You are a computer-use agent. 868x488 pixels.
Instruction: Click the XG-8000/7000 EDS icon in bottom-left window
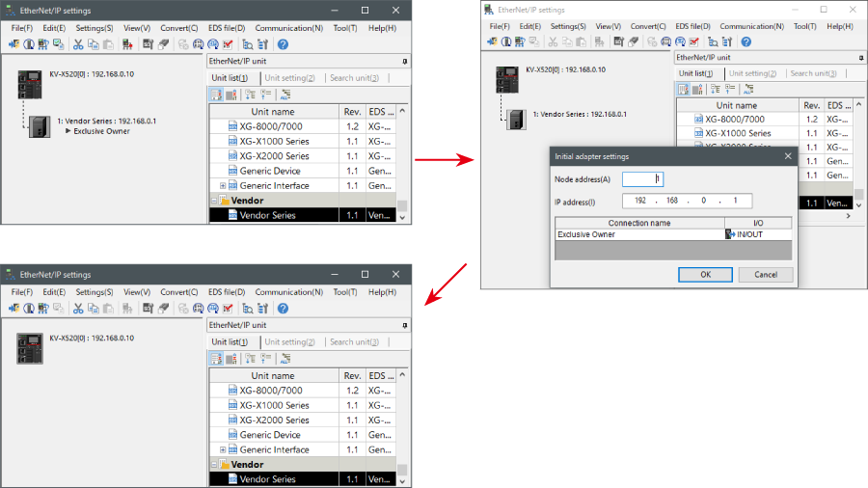231,391
